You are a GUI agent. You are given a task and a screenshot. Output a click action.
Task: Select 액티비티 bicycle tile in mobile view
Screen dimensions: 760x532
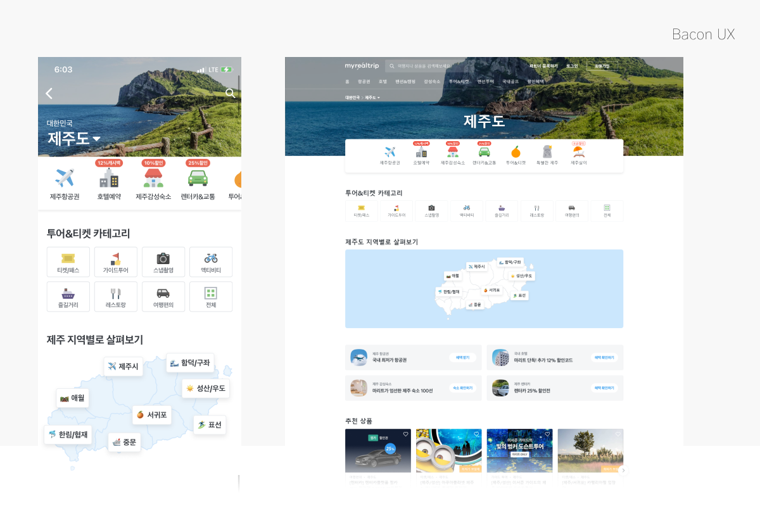[x=211, y=262]
